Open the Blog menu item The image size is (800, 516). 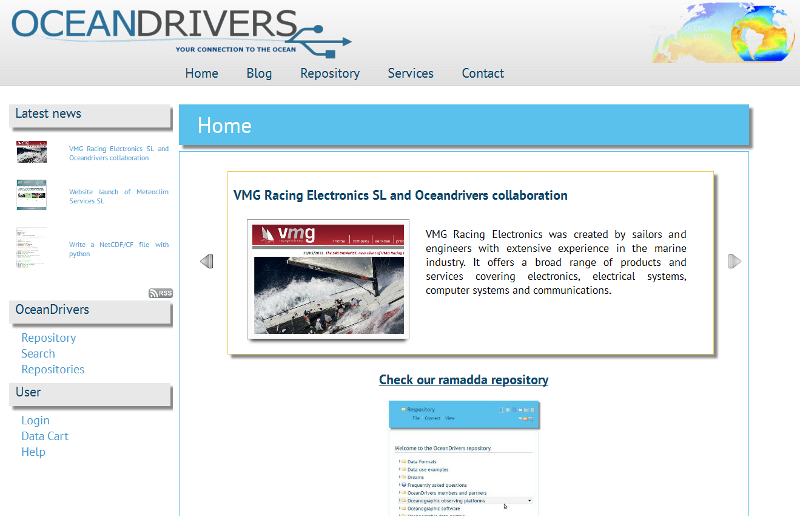[259, 73]
